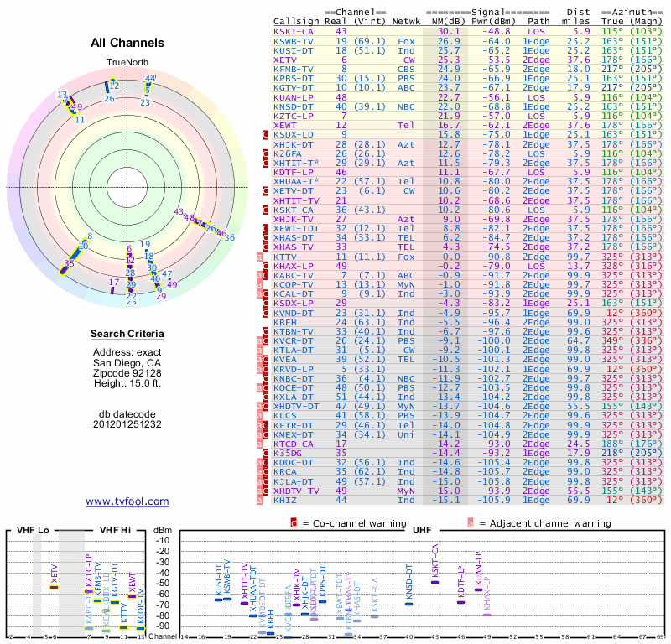Click the co-channel warning icon beside KSDX-LD
The width and height of the screenshot is (671, 644).
tap(266, 134)
